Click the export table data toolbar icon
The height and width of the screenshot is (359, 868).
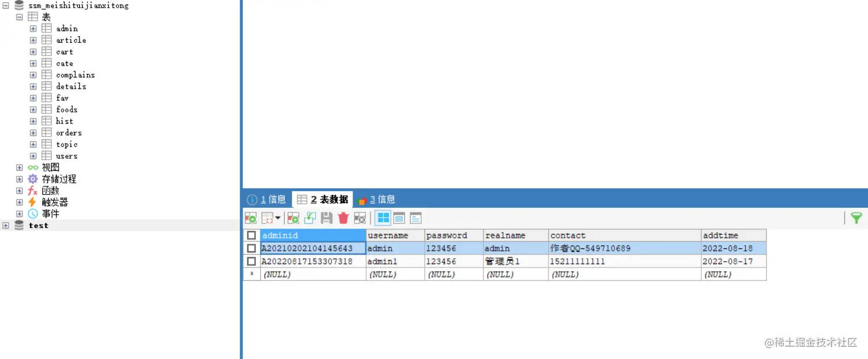(250, 218)
